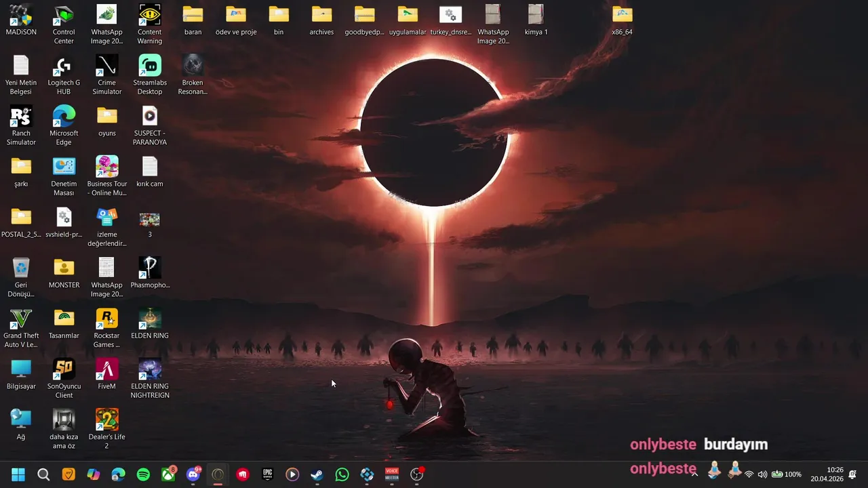Select Bilgisayar computer icon

[21, 375]
